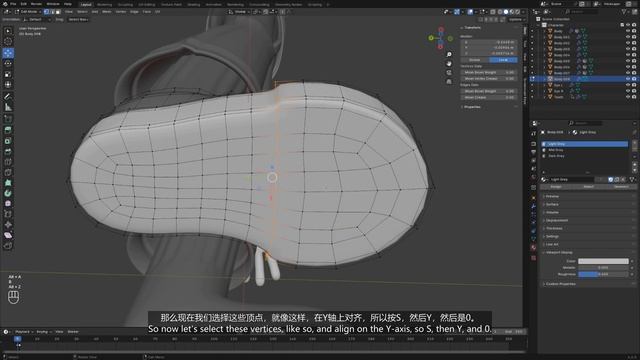Open the Mesh menu in viewport header
Image resolution: width=640 pixels, height=360 pixels.
tap(107, 12)
